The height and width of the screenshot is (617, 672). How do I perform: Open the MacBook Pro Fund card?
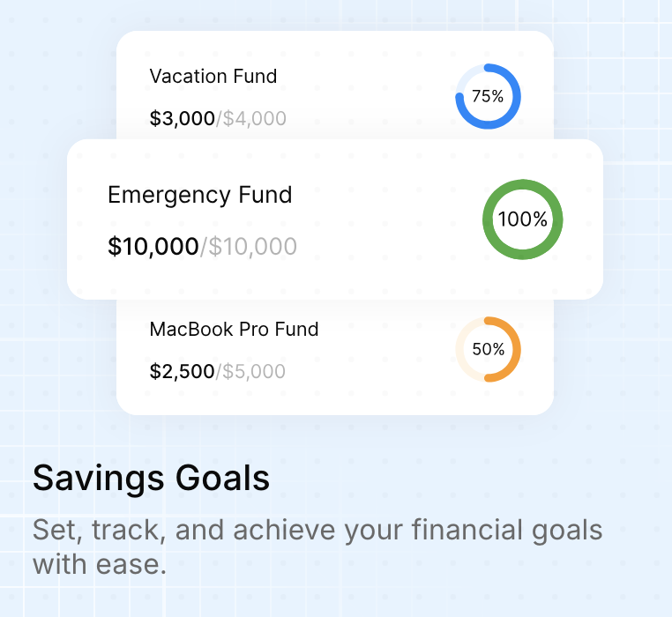335,357
